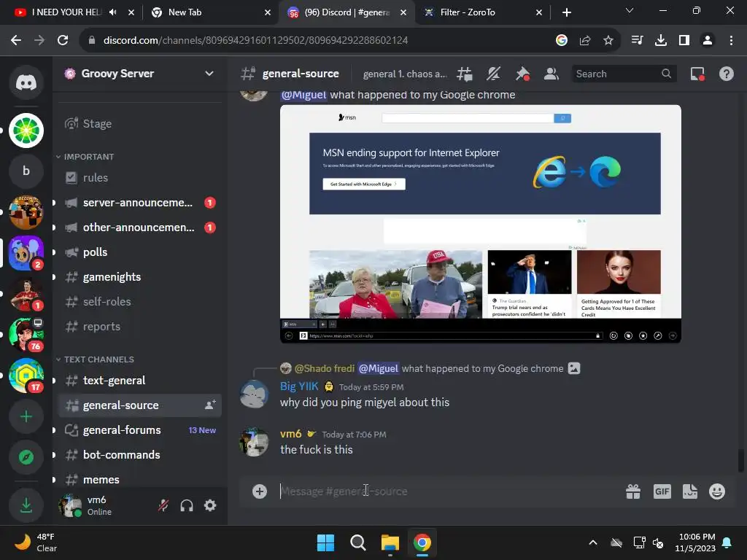This screenshot has height=560, width=747.
Task: Open Windows taskbar search
Action: coord(357,542)
